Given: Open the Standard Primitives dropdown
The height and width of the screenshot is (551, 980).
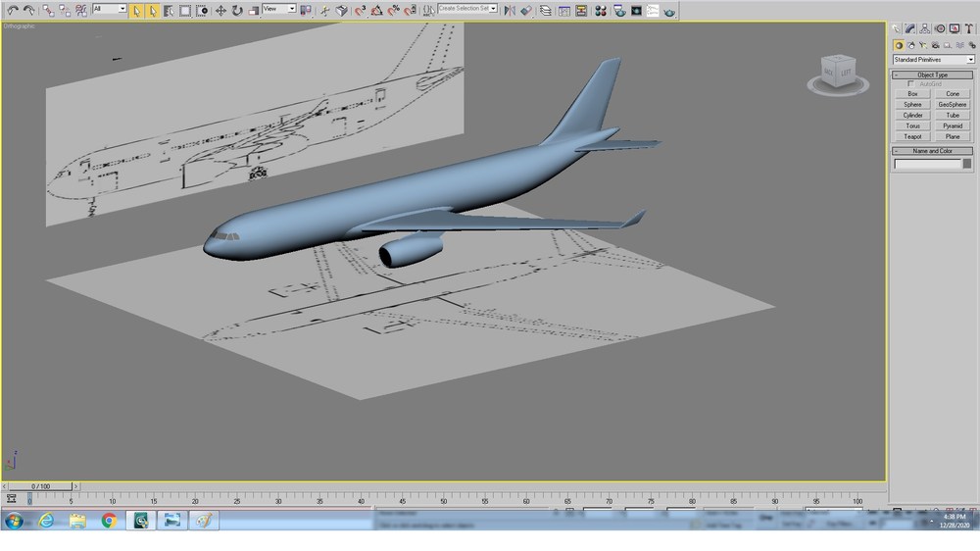Looking at the screenshot, I should [x=934, y=60].
